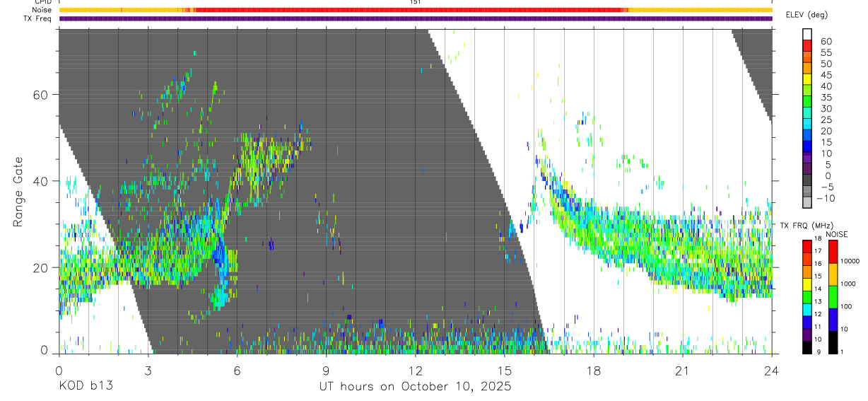Click the UT hour tick label 21
The width and height of the screenshot is (868, 401).
[683, 371]
